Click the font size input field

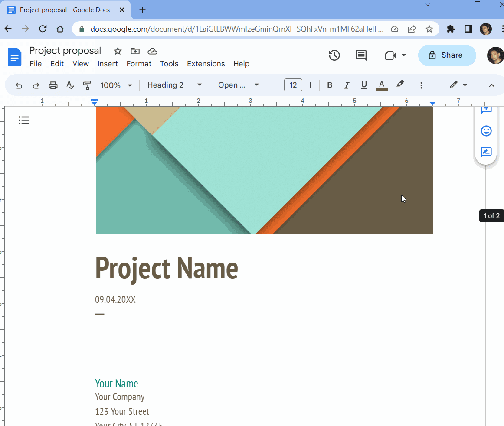293,85
